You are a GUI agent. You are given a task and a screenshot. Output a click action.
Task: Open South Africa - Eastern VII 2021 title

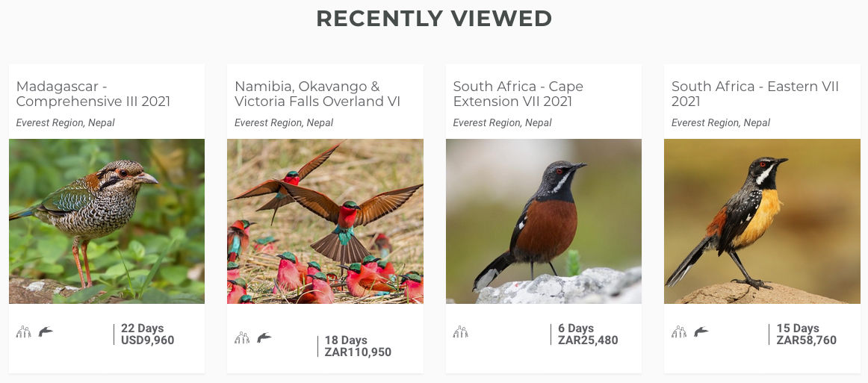[755, 94]
